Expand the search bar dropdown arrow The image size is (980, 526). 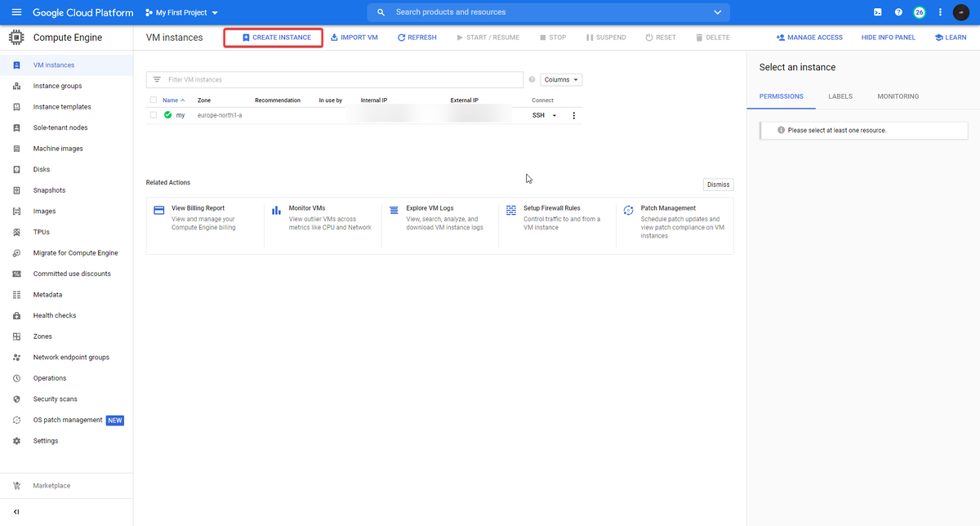point(718,12)
